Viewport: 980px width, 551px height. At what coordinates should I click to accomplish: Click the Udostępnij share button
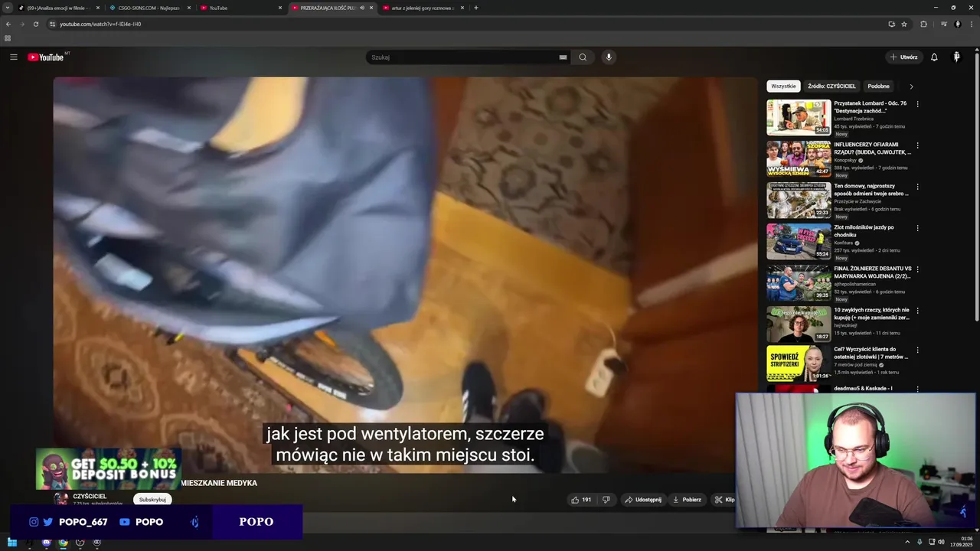point(643,500)
